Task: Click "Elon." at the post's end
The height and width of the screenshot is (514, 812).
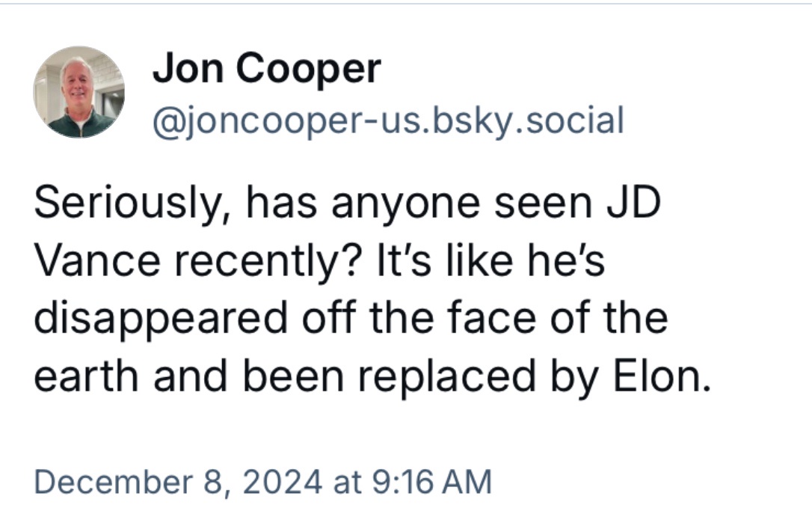Action: 662,376
